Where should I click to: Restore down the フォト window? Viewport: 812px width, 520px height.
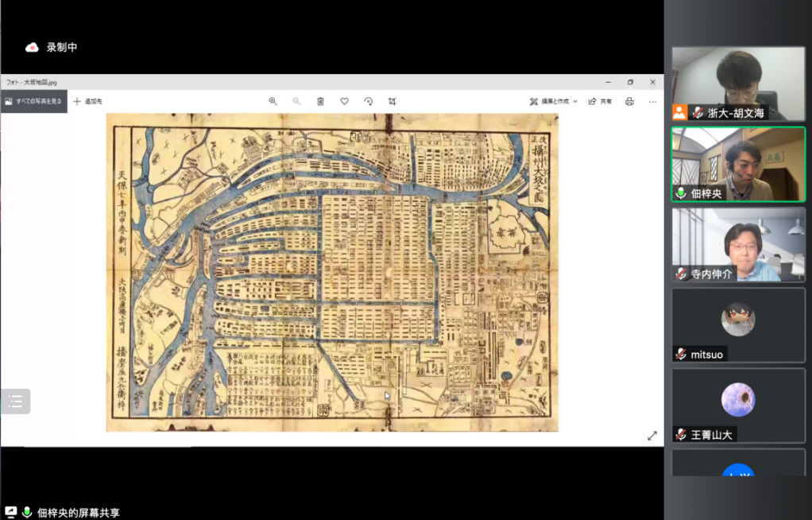pos(630,82)
